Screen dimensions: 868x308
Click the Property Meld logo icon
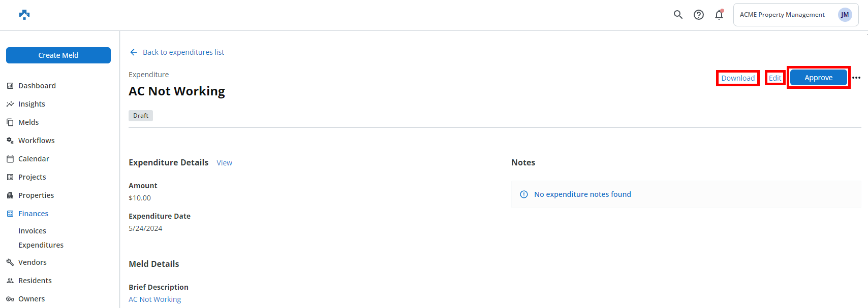pos(24,15)
